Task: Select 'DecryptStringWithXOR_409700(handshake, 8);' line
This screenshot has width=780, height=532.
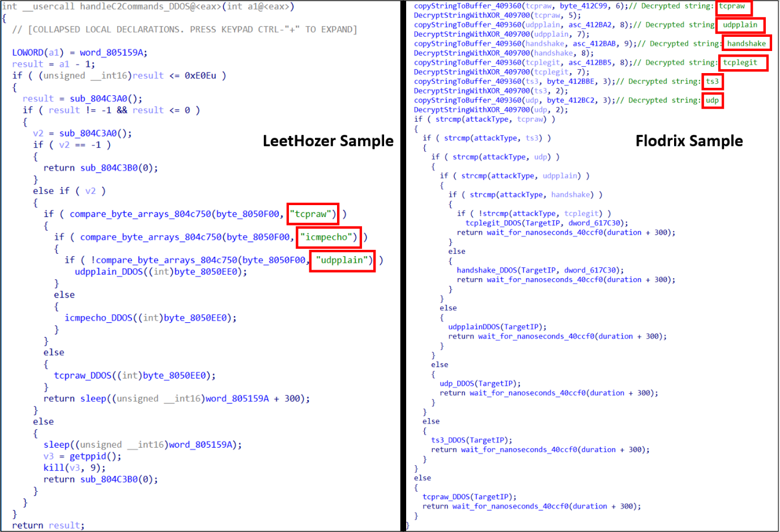Action: tap(504, 53)
